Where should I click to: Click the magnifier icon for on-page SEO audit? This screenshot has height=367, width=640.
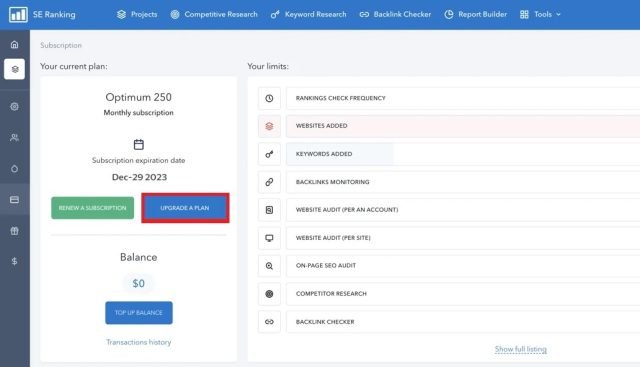point(269,266)
